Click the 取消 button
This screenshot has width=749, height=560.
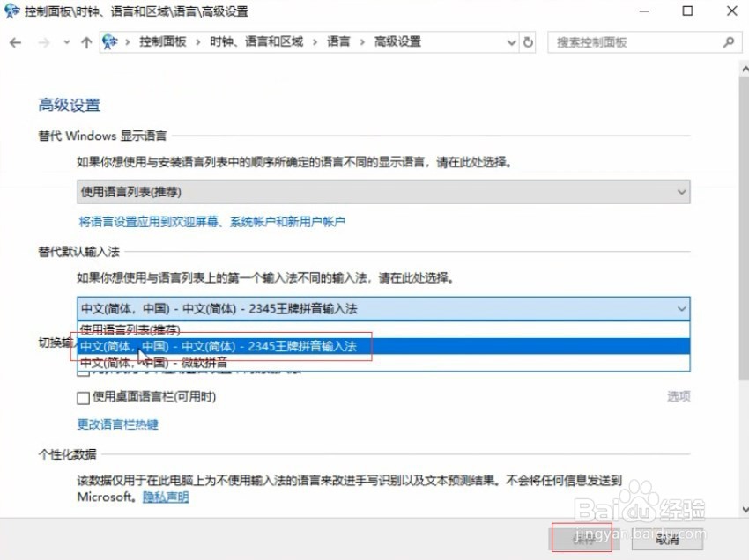pos(667,539)
